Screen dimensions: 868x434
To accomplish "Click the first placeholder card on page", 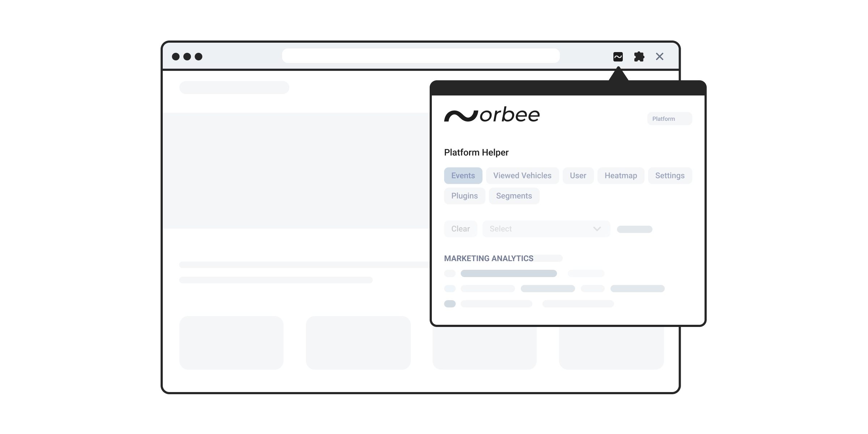I will coord(231,342).
